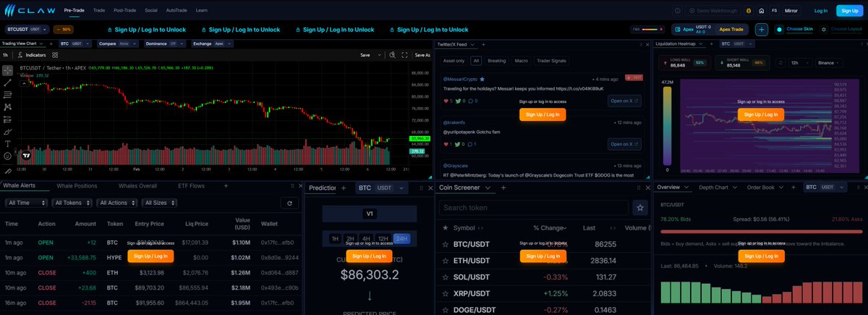Select the chart patterns drawing tool
This screenshot has width=868, height=315.
[7, 107]
